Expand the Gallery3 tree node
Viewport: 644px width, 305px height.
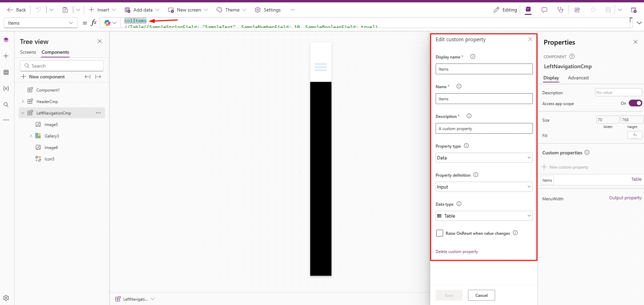(31, 136)
